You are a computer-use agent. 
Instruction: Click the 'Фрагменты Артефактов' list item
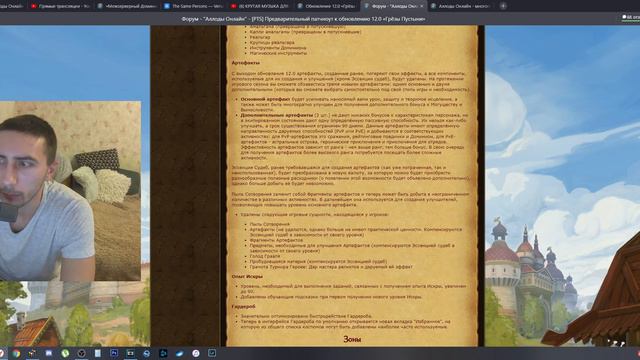[x=276, y=240]
